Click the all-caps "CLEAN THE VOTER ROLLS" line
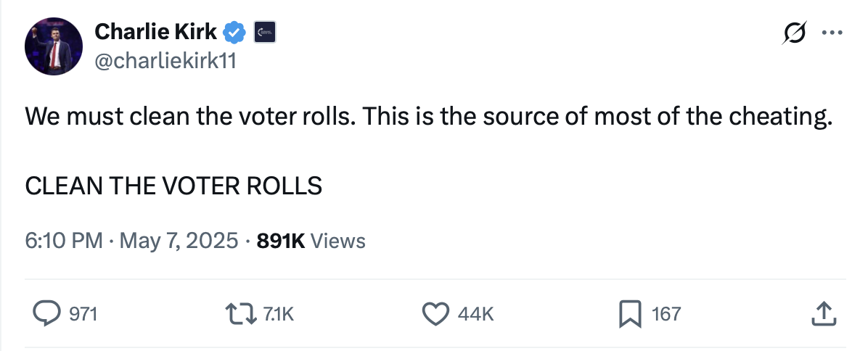Image resolution: width=868 pixels, height=351 pixels. click(x=173, y=186)
